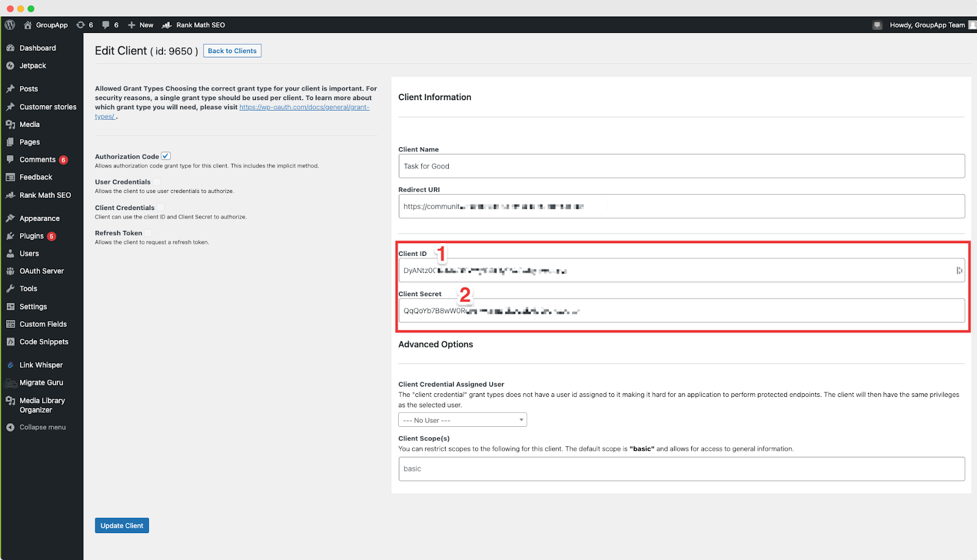Image resolution: width=977 pixels, height=560 pixels.
Task: Click the Appearance brush icon
Action: point(10,219)
